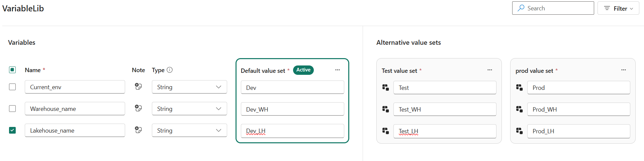644x161 pixels.
Task: Edit the Dev default value field
Action: pyautogui.click(x=292, y=88)
